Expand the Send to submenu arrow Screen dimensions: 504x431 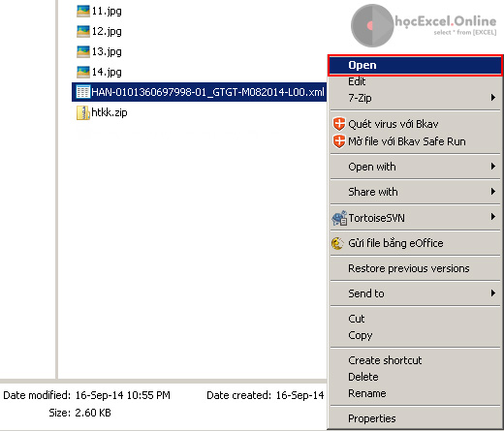pos(493,293)
